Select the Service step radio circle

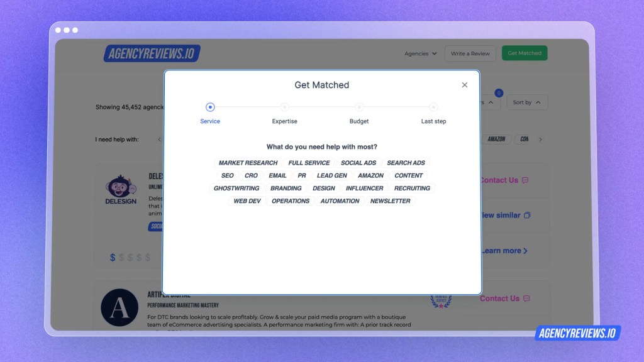(x=210, y=107)
